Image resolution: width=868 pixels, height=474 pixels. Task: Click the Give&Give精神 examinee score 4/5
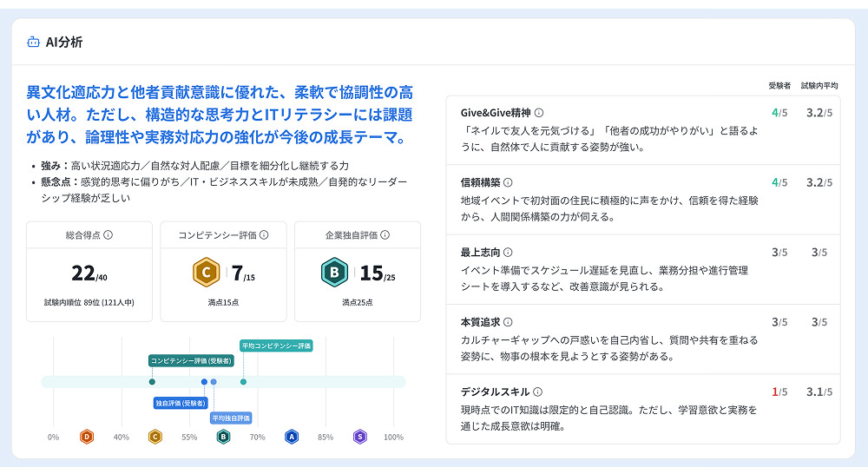(779, 113)
